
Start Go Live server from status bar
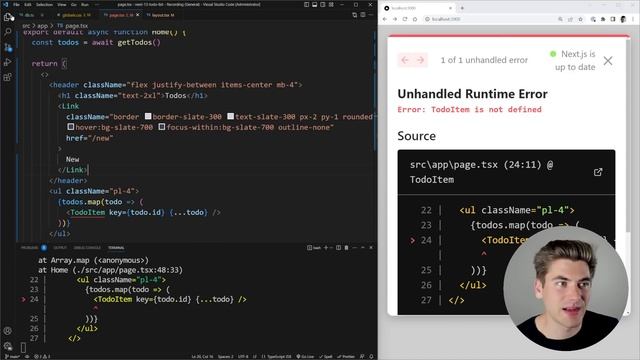(x=305, y=357)
